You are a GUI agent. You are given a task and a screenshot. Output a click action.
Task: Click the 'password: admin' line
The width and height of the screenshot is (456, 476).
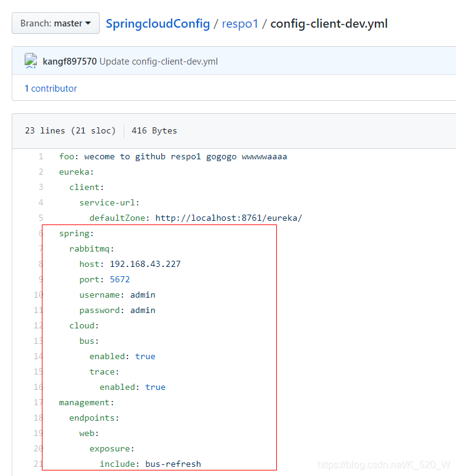[118, 310]
